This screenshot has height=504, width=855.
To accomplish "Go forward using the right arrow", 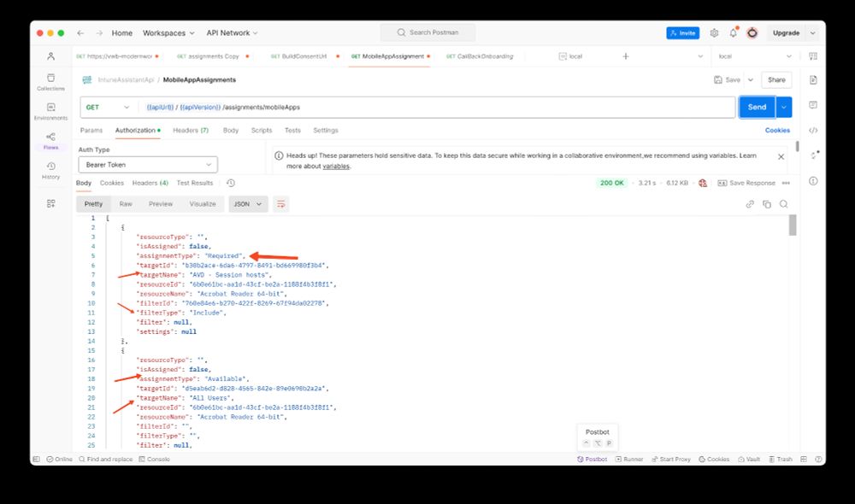I will (99, 33).
